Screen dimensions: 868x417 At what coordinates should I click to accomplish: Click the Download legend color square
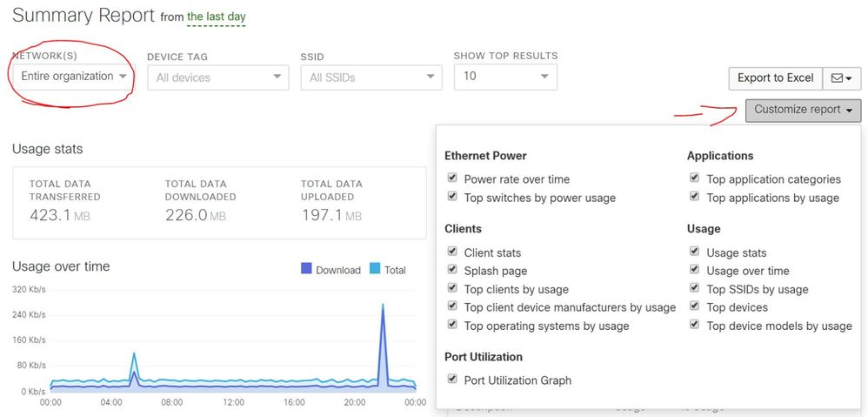[306, 269]
